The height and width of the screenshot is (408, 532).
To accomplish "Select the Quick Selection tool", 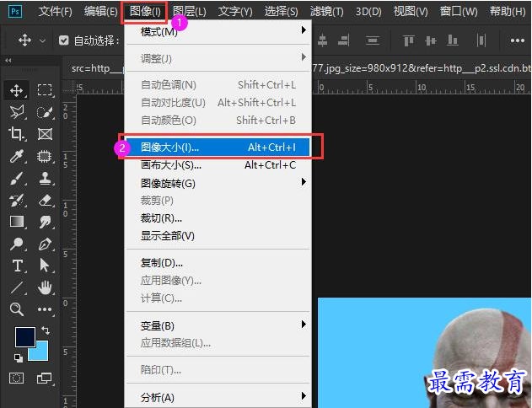I will [x=45, y=112].
